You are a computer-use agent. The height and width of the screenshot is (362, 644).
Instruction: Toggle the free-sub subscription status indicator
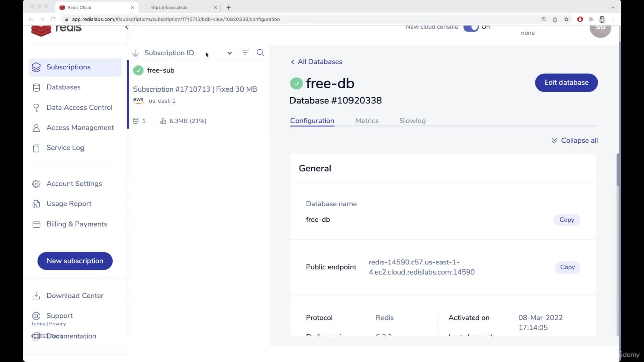pyautogui.click(x=139, y=70)
